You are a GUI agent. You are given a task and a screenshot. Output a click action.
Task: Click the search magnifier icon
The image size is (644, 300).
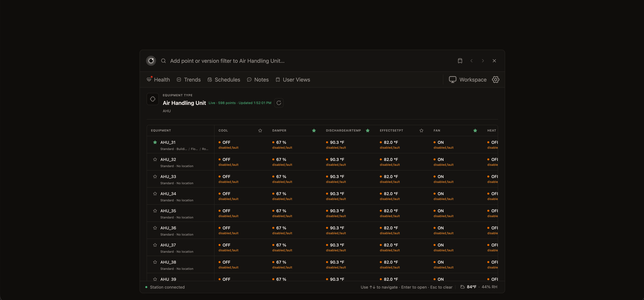[163, 61]
